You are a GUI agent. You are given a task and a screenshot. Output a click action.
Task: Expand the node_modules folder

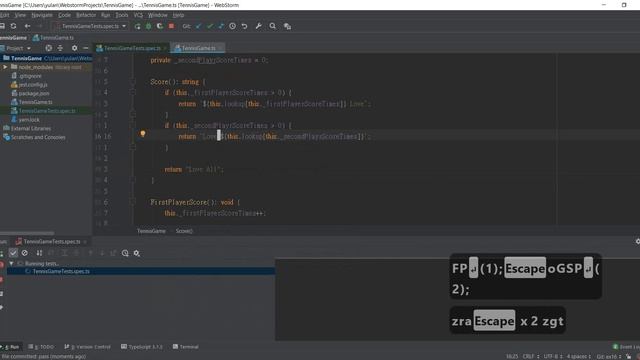tap(5, 67)
